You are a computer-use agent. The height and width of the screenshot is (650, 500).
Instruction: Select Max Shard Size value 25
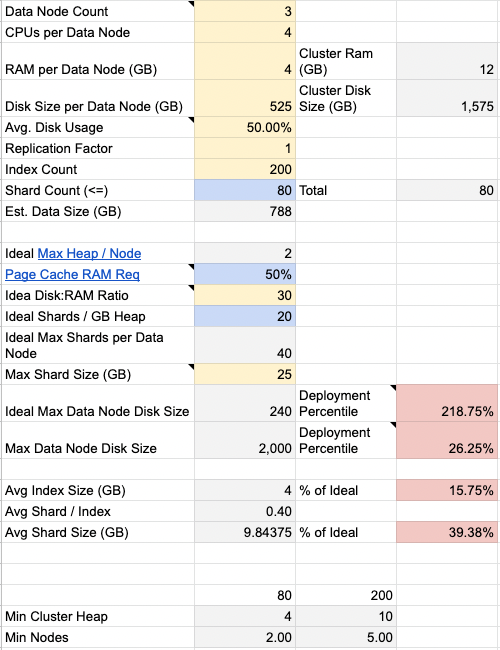point(245,374)
